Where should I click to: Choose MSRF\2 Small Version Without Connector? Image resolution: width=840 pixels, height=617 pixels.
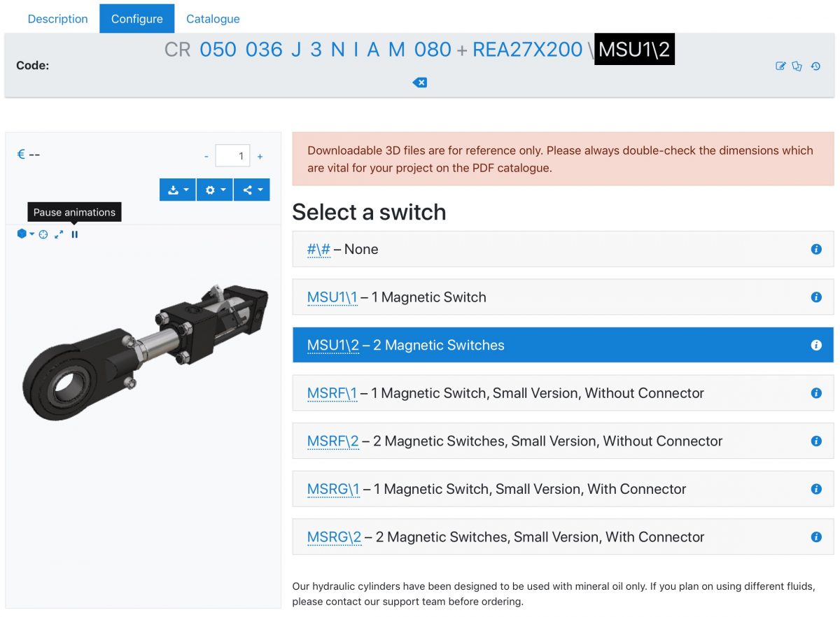pos(563,441)
